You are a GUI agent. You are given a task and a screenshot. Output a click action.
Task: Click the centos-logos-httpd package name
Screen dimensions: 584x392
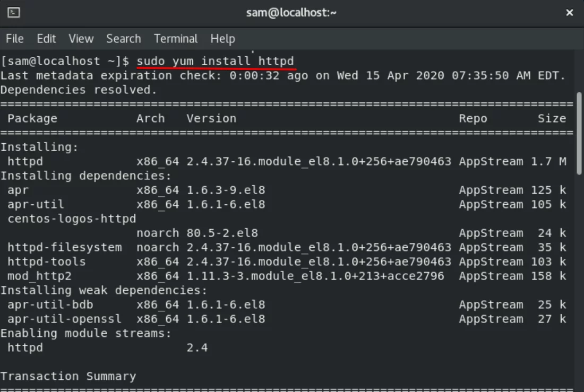[72, 219]
